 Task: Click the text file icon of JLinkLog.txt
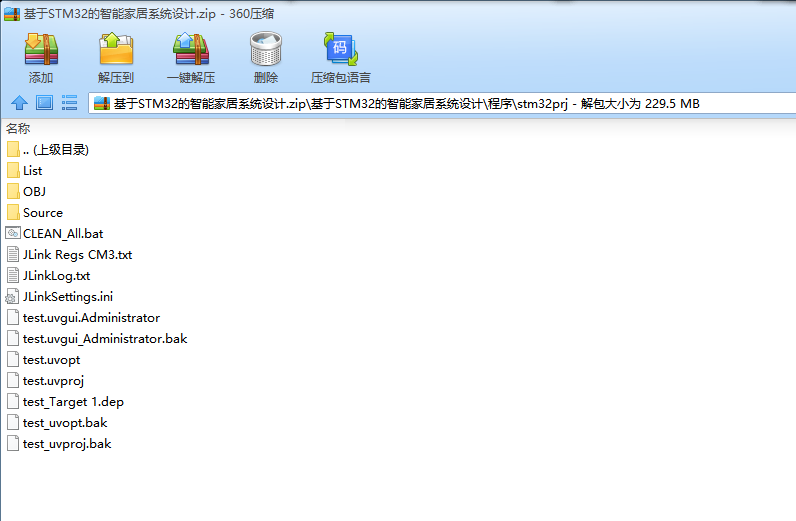[13, 276]
